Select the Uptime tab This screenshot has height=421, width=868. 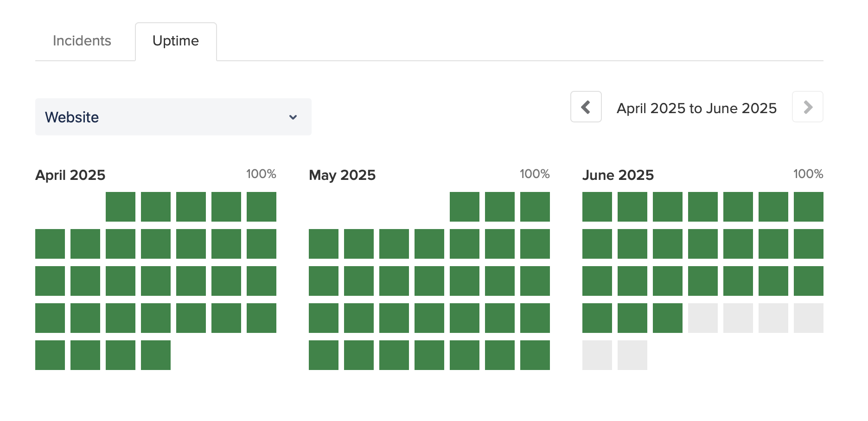[x=176, y=41]
